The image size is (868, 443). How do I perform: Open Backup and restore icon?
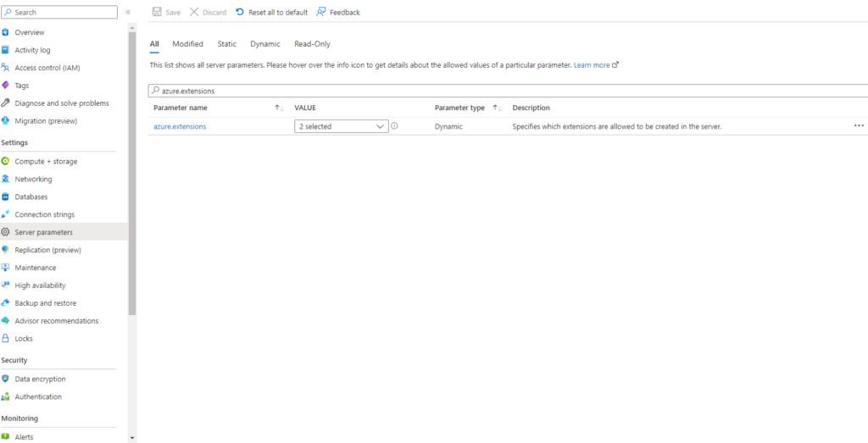click(6, 303)
